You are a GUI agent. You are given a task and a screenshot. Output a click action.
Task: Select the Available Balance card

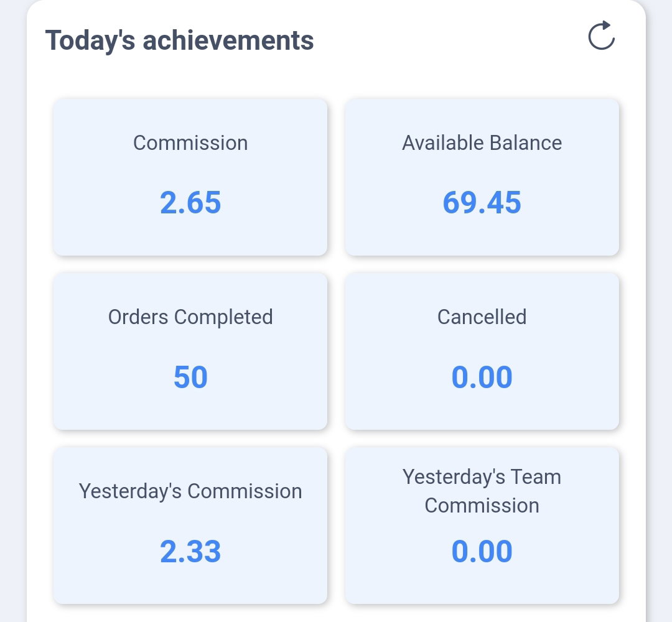pyautogui.click(x=482, y=177)
